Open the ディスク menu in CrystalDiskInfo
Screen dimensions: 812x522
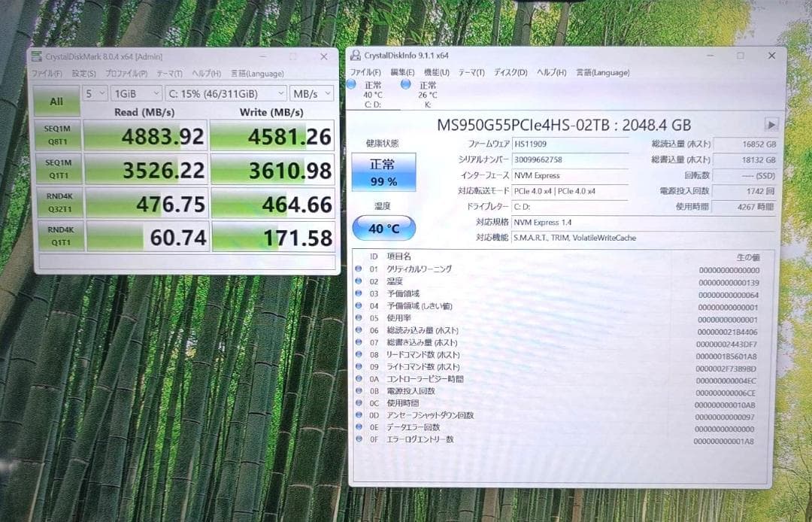[510, 71]
